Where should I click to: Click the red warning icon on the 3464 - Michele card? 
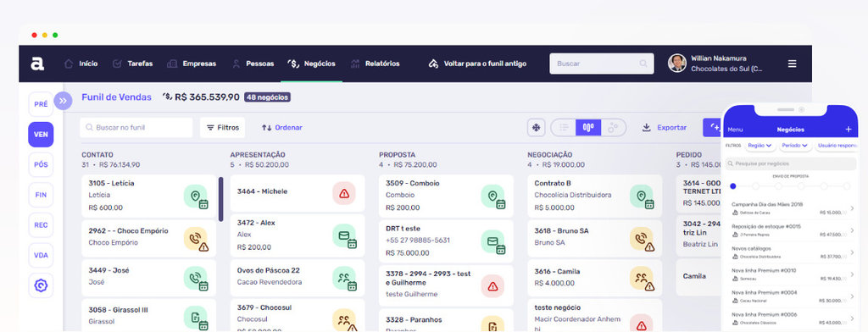click(x=344, y=193)
